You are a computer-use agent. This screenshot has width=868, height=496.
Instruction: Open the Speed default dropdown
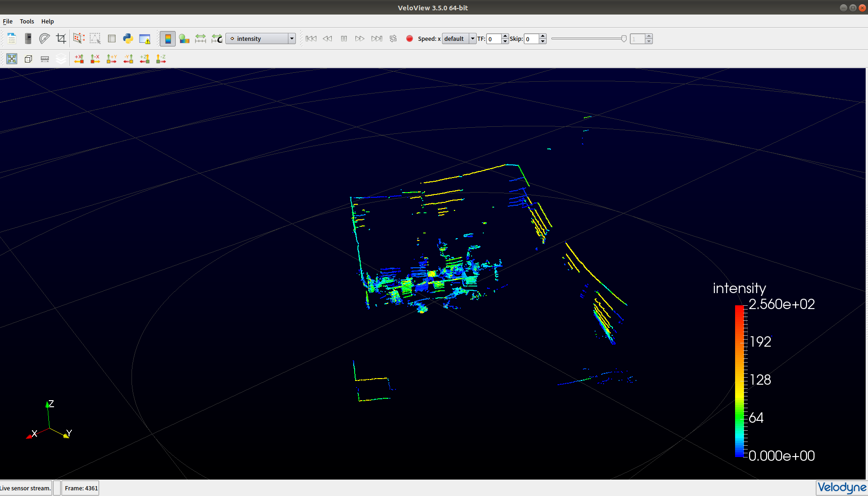(459, 39)
